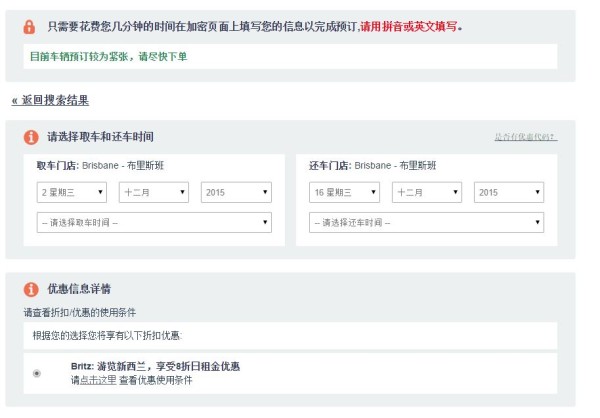Screen dimensions: 600x418
Task: Open return month dropdown under 还车门店
Action: coord(427,192)
